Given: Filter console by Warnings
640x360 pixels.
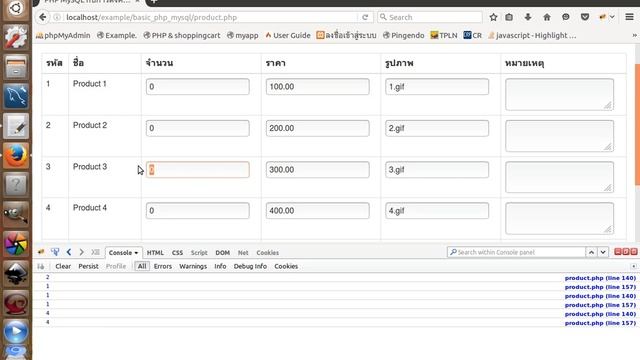Looking at the screenshot, I should click(193, 266).
